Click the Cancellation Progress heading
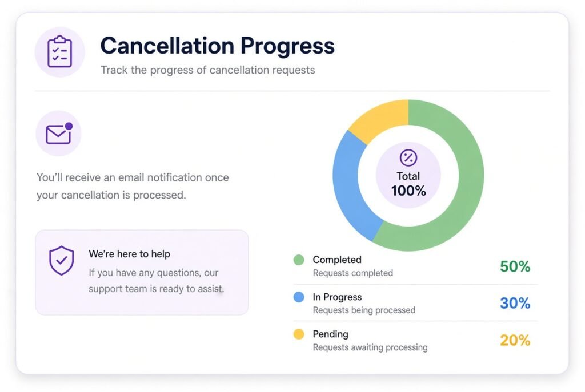Viewport: 585px width, 392px height. pos(218,46)
